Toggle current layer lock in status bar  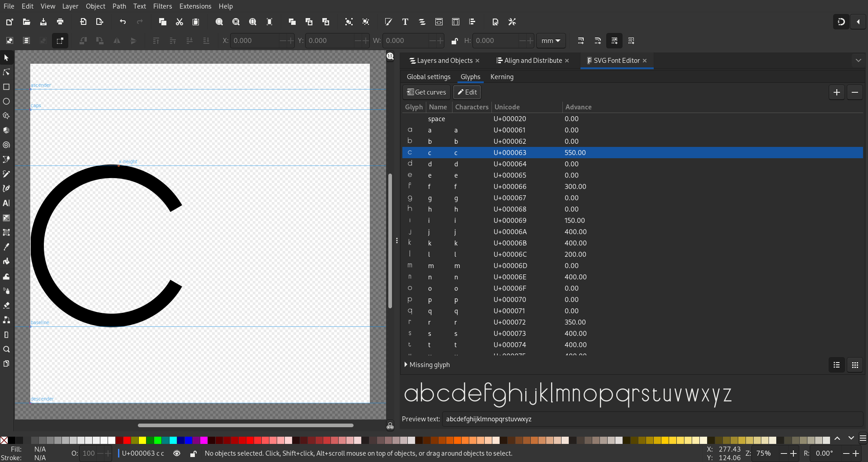(x=193, y=453)
